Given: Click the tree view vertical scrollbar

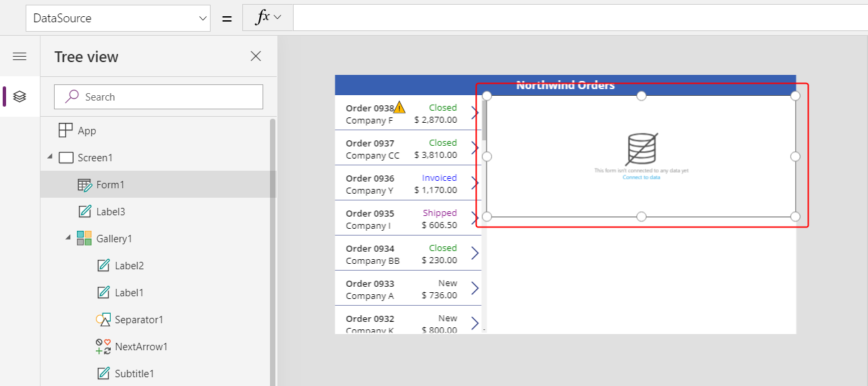Looking at the screenshot, I should (x=273, y=252).
